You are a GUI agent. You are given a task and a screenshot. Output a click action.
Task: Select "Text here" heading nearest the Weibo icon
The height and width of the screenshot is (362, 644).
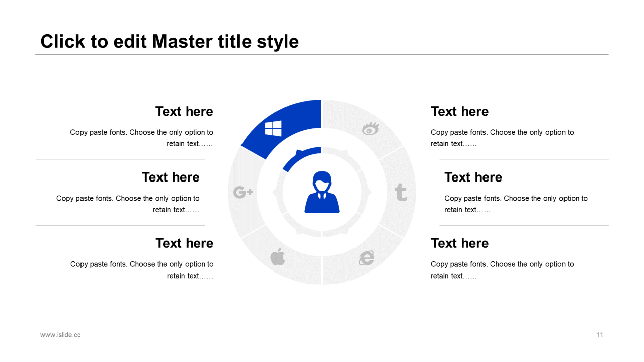[x=459, y=111]
